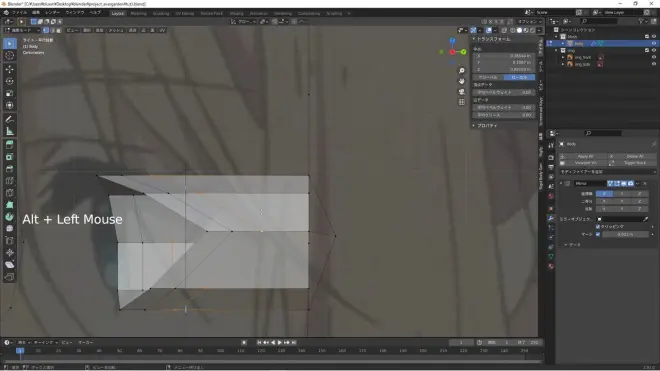Hide img_front in the outliner
660x371 pixels.
(654, 57)
